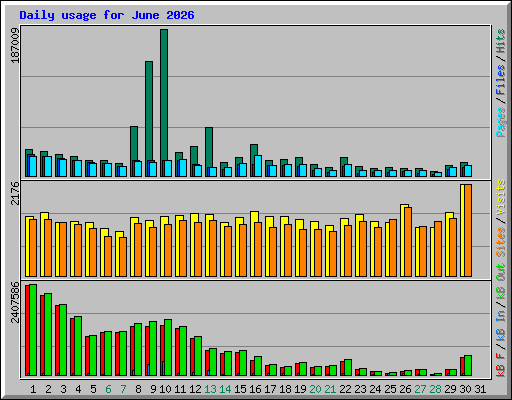Click day label 16 on the x-axis
This screenshot has width=512, height=400.
coord(255,389)
